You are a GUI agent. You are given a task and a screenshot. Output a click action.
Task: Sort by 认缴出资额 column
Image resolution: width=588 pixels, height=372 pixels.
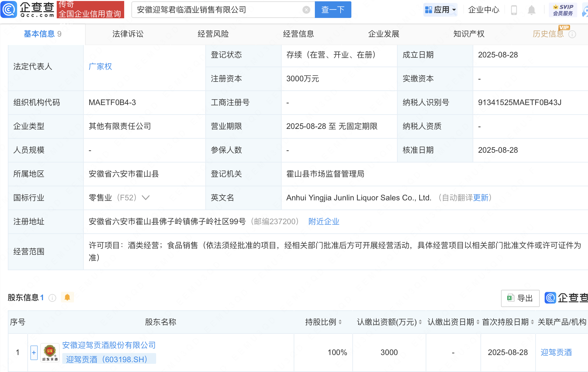pyautogui.click(x=420, y=322)
